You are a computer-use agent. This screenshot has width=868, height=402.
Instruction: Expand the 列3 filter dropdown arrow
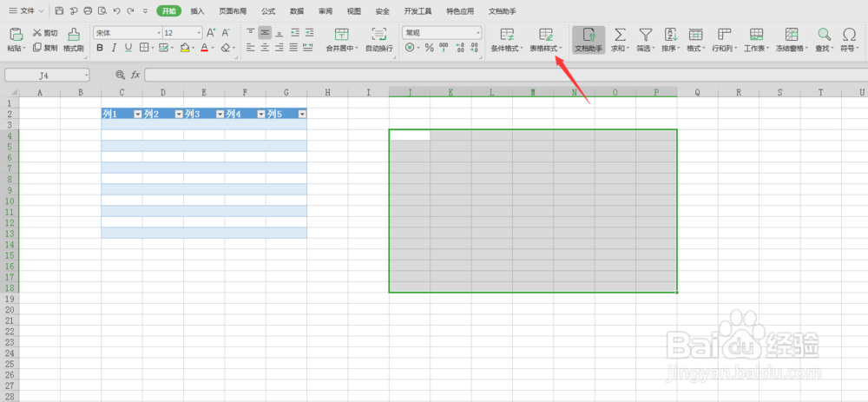(220, 114)
